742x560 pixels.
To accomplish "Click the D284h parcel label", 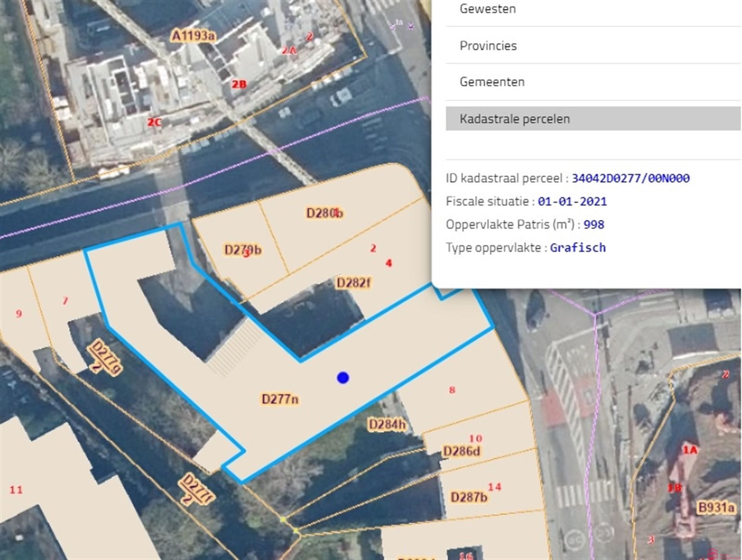I will click(387, 425).
